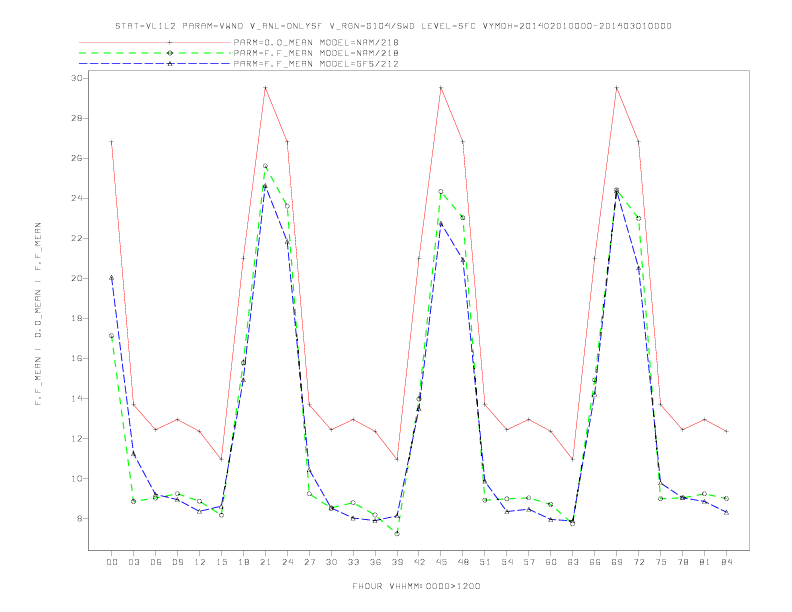The image size is (792, 612).
Task: Click y-axis tick label 20
Action: [x=77, y=278]
